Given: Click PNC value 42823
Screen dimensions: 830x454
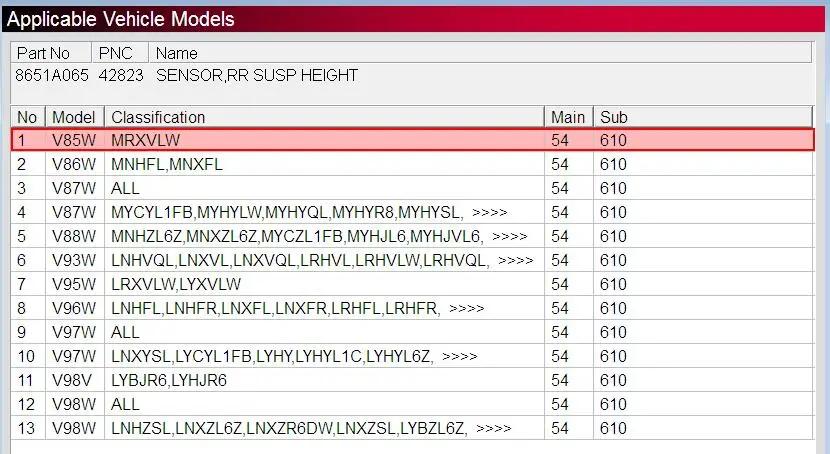Looking at the screenshot, I should coord(121,75).
